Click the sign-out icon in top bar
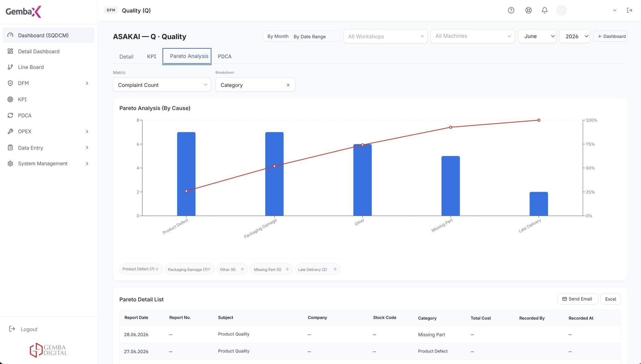Viewport: 641px width, 364px height. click(629, 10)
